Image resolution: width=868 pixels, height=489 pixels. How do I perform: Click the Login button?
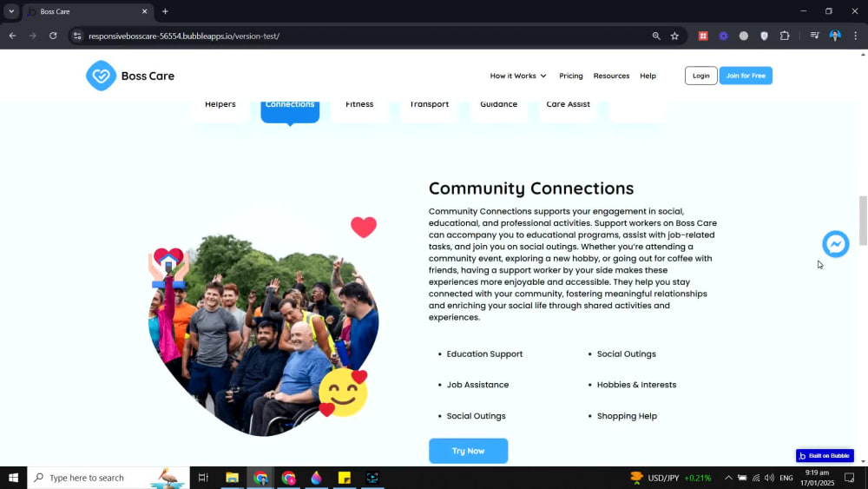(x=700, y=76)
